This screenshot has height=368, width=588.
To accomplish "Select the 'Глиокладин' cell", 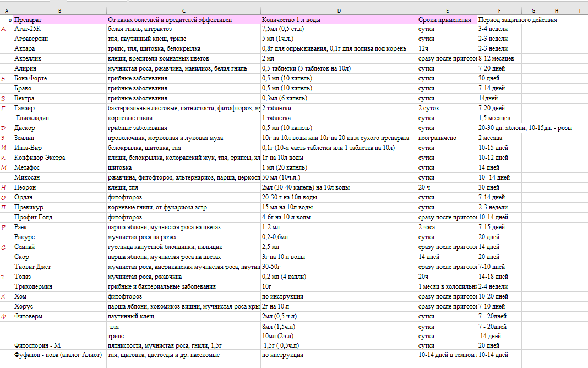I will pos(59,118).
